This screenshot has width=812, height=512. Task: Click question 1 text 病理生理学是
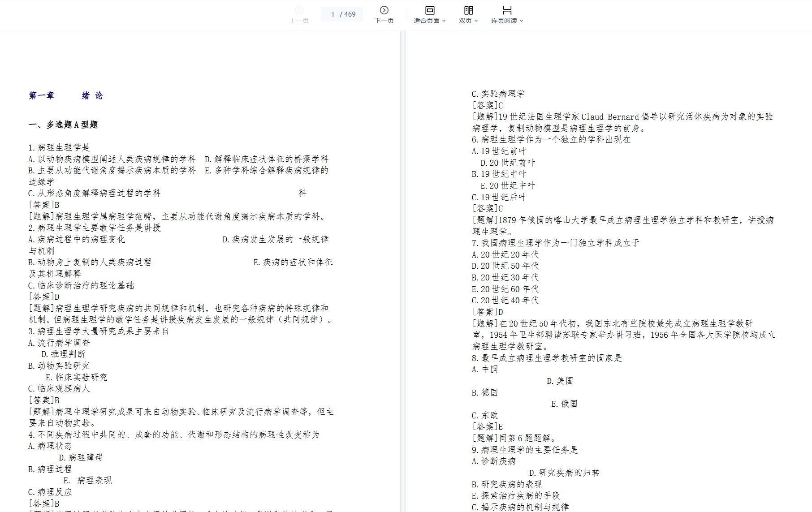(59, 147)
